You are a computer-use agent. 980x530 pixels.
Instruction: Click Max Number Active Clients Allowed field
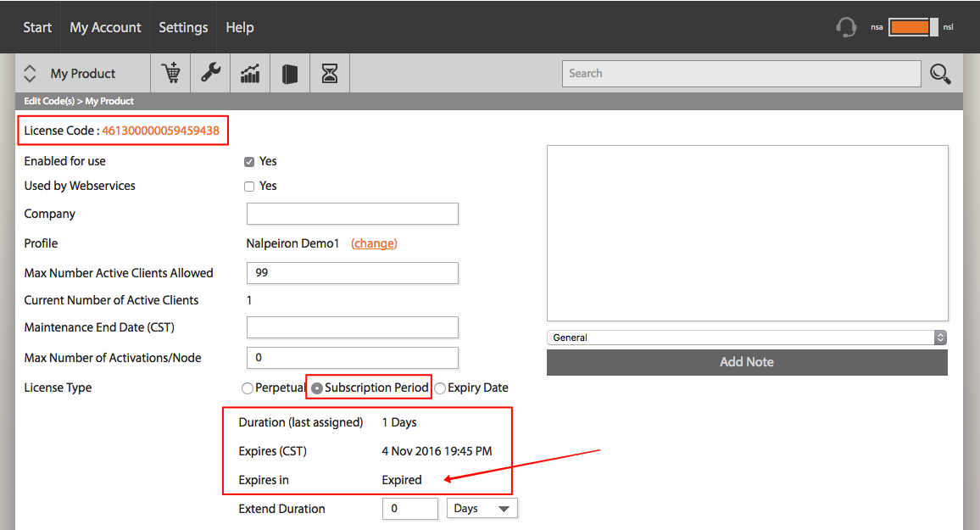(x=353, y=273)
